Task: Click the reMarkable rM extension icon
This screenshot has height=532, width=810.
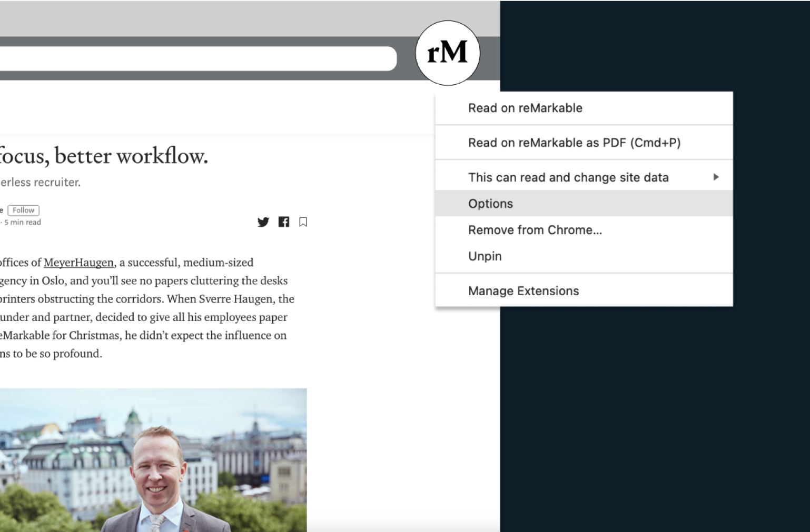Action: click(447, 53)
